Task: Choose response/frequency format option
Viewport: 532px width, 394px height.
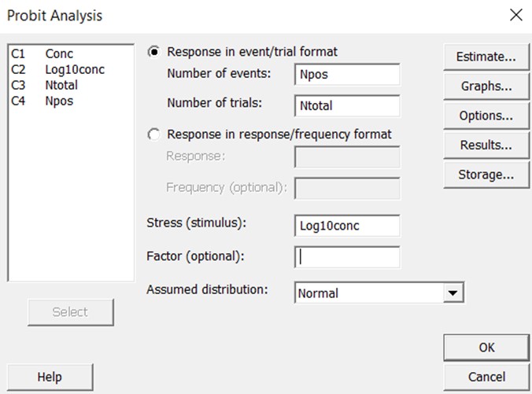Action: click(x=154, y=134)
